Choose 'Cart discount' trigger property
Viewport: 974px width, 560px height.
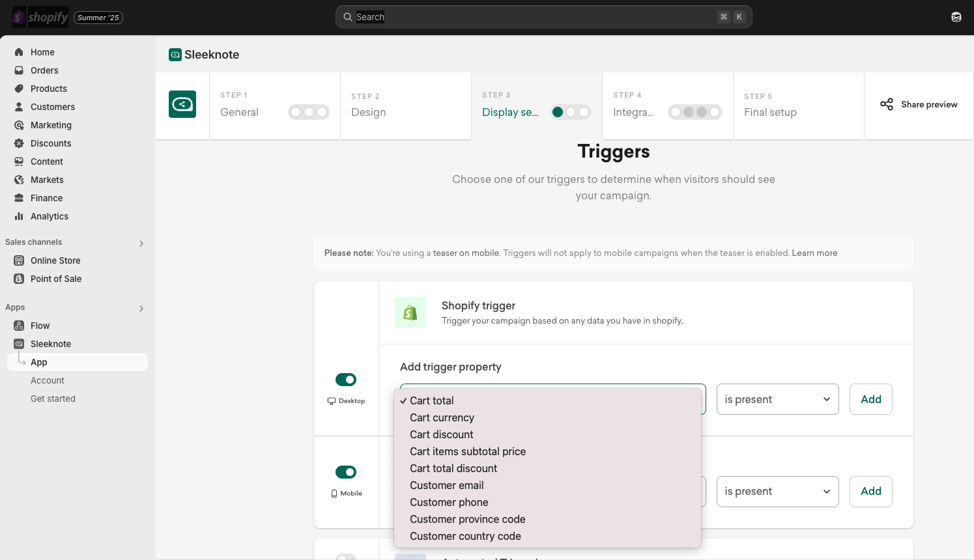(x=547, y=434)
